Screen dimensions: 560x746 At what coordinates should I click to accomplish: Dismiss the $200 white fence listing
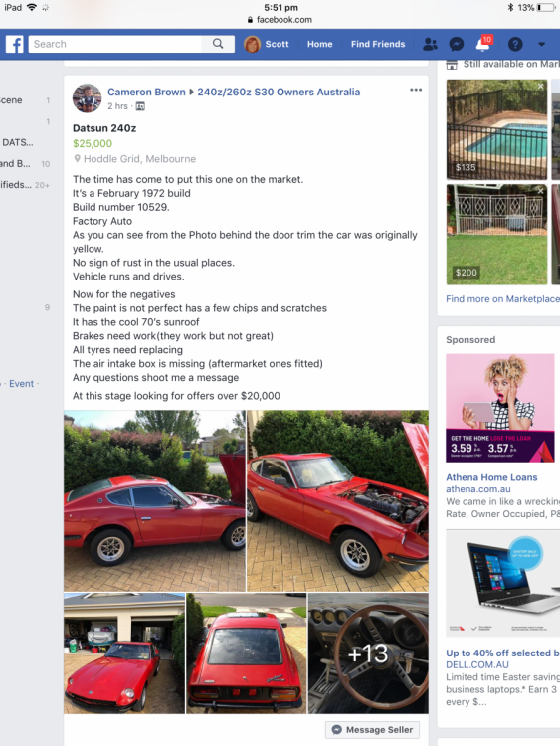click(x=540, y=191)
